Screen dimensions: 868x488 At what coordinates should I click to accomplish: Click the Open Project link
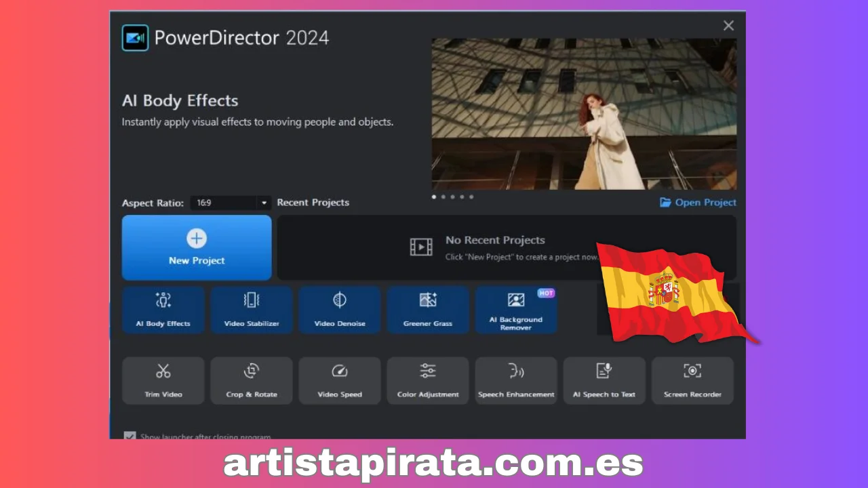698,203
